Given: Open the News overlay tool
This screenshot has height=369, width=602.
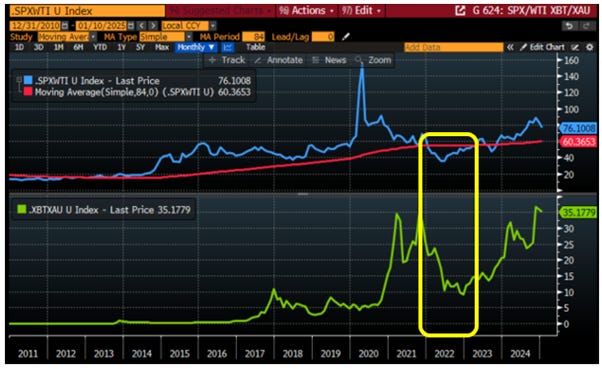Looking at the screenshot, I should coord(329,60).
